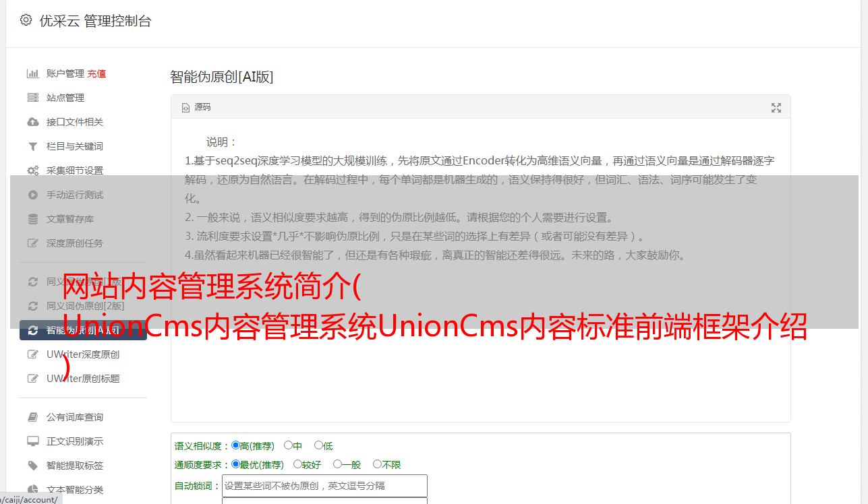The width and height of the screenshot is (868, 504).
Task: Click the 源码 source code button
Action: click(196, 107)
